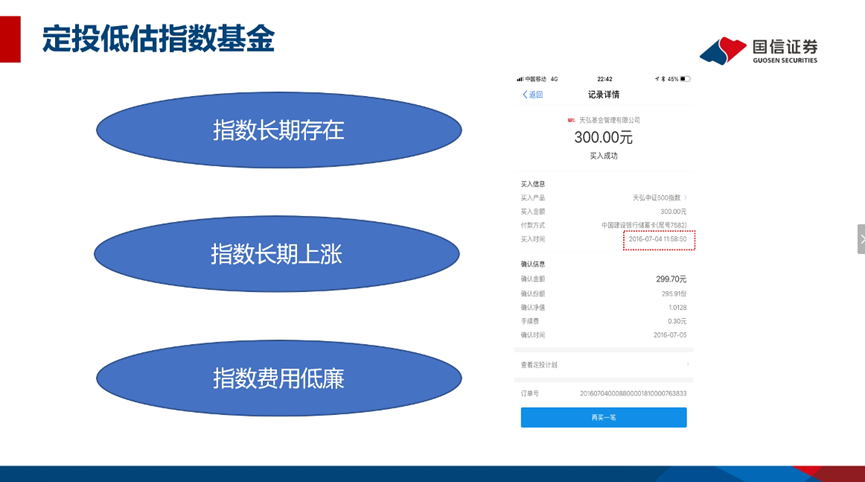Click the red dashed purchase time box
The image size is (865, 482).
click(x=658, y=240)
